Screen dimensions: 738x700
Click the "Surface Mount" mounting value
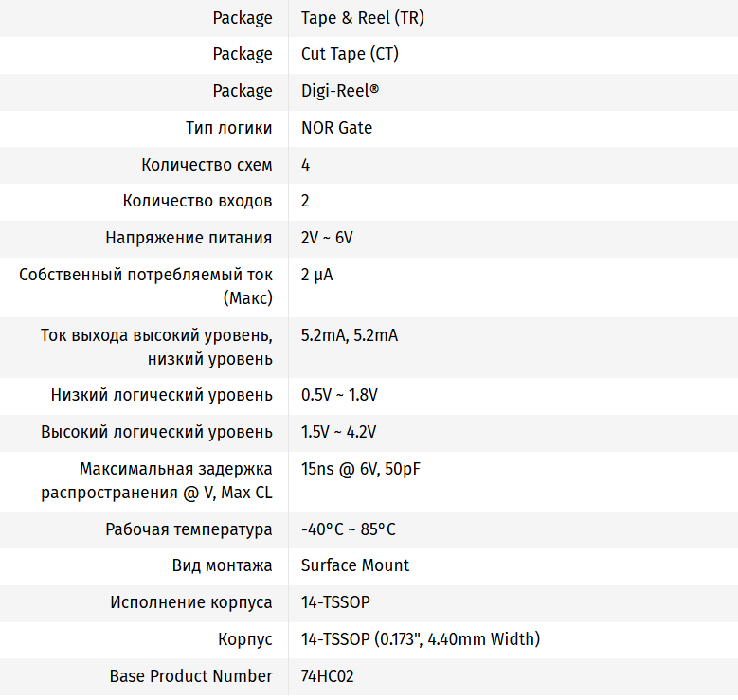[355, 565]
